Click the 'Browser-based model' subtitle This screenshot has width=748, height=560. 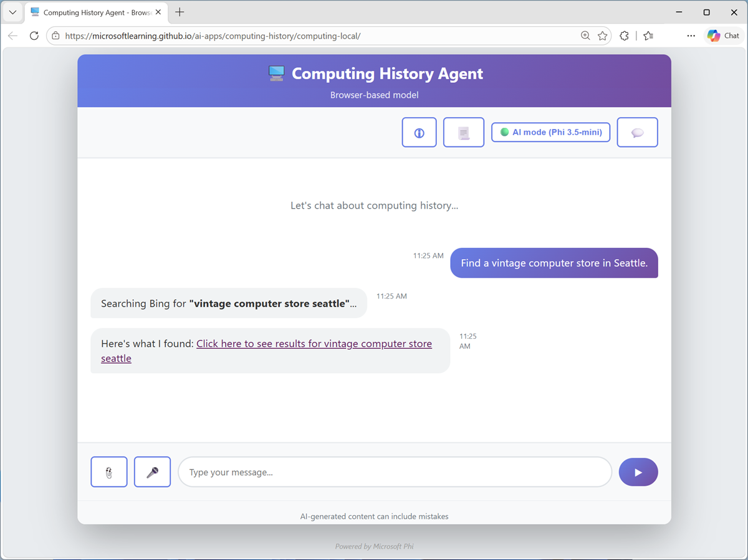point(374,95)
